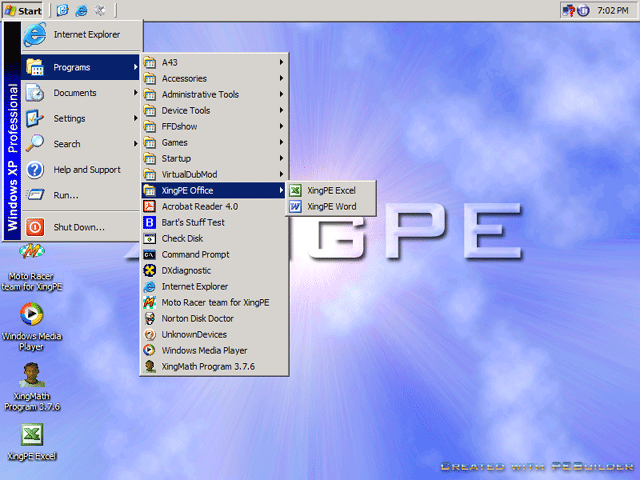Select the XingMath Program desktop shortcut
This screenshot has height=480, width=640.
pyautogui.click(x=32, y=387)
